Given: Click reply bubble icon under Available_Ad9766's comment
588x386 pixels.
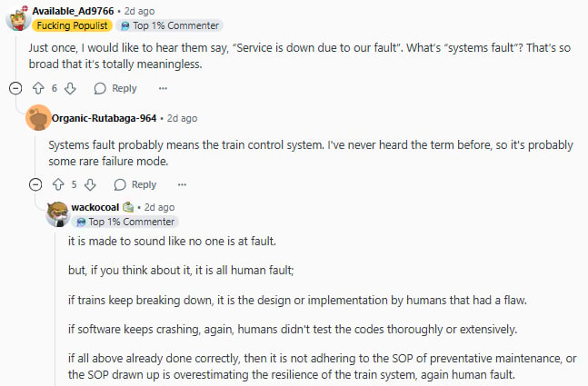Looking at the screenshot, I should click(x=100, y=88).
